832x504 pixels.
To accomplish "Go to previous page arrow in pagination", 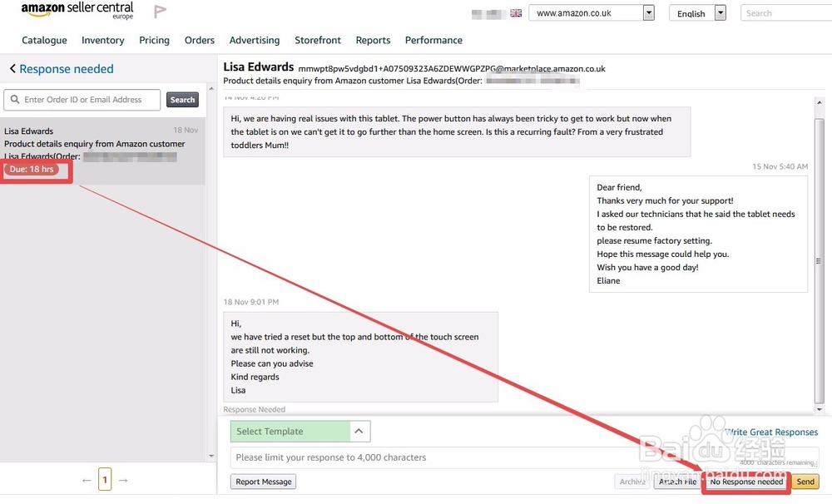I will 87,480.
